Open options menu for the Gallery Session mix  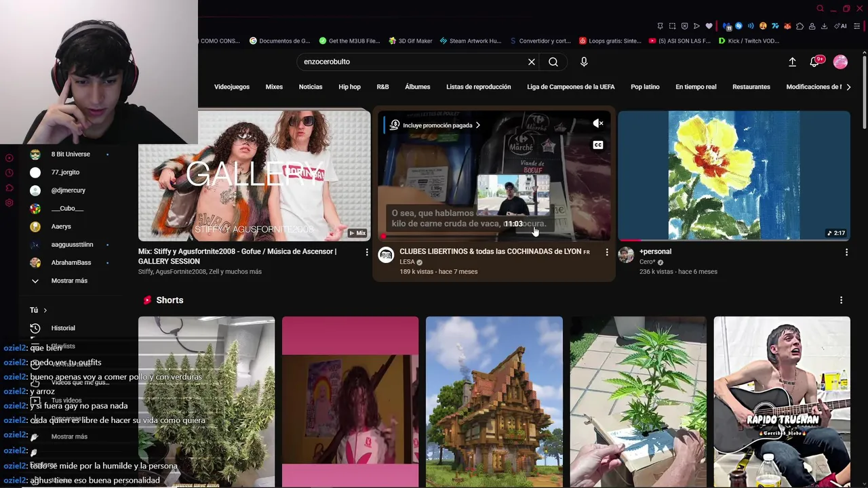(367, 252)
